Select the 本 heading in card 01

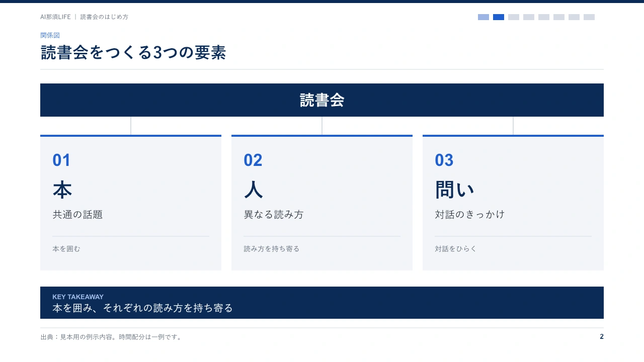pyautogui.click(x=62, y=190)
